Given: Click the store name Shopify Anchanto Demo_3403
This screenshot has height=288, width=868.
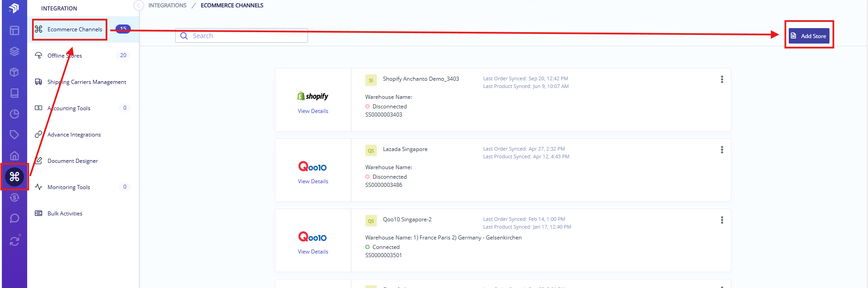Looking at the screenshot, I should pyautogui.click(x=421, y=79).
